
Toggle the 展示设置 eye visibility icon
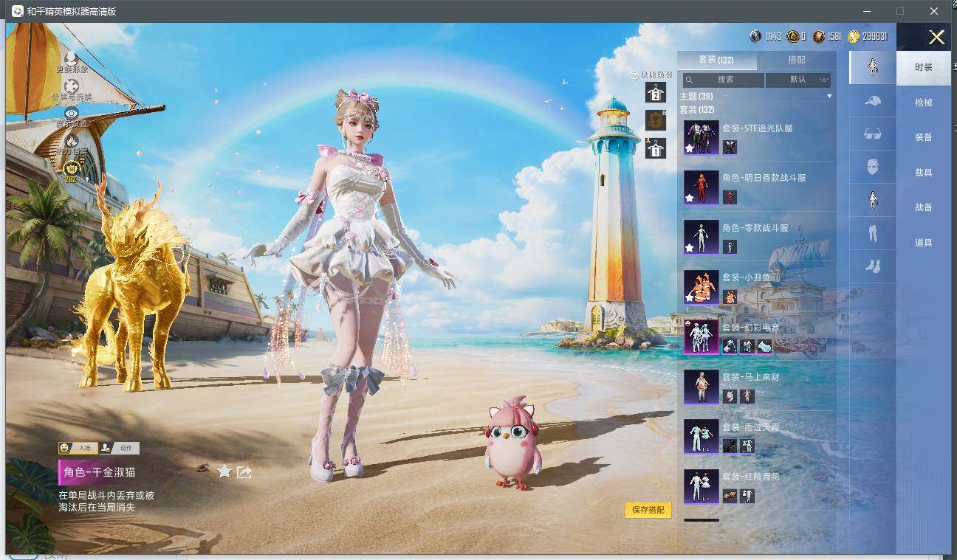pyautogui.click(x=72, y=113)
